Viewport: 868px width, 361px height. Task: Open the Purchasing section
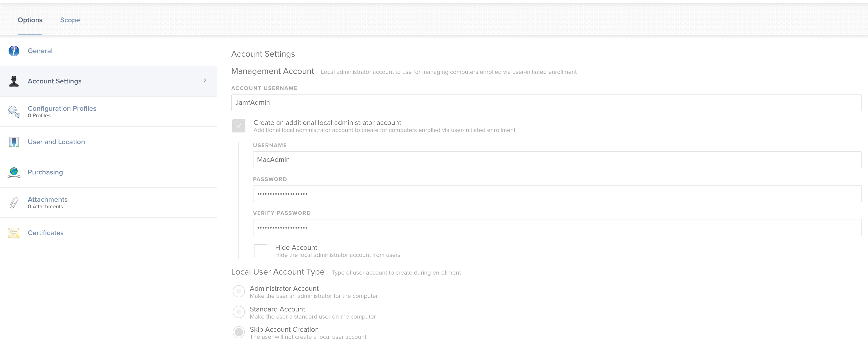click(x=108, y=172)
